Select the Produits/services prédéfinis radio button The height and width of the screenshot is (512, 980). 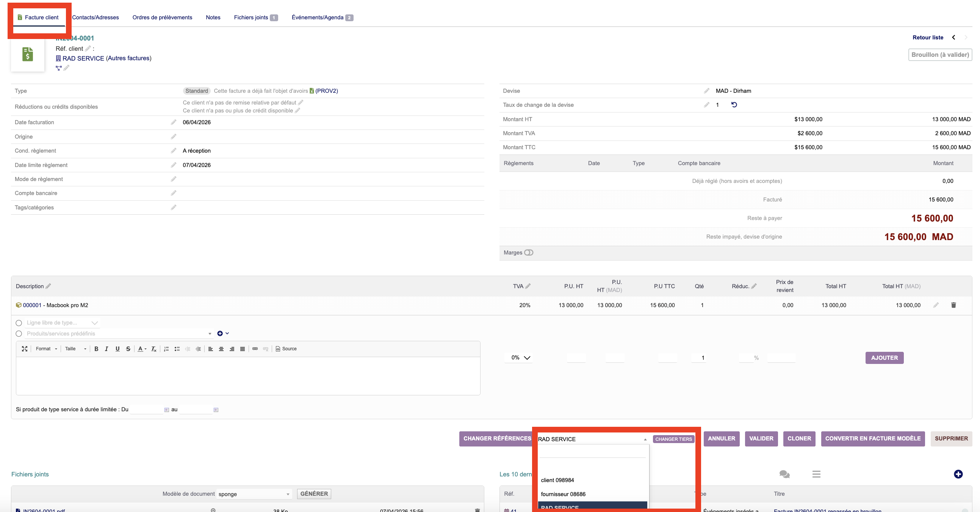[x=19, y=333]
